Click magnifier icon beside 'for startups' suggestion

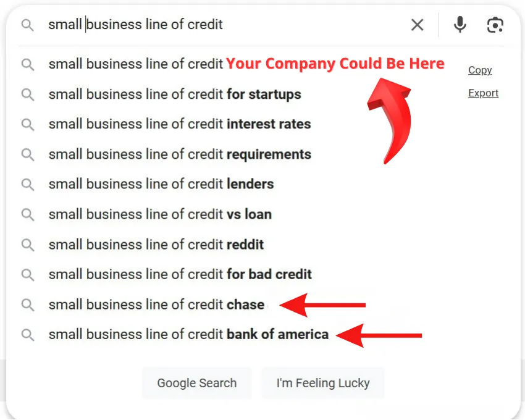pyautogui.click(x=28, y=94)
